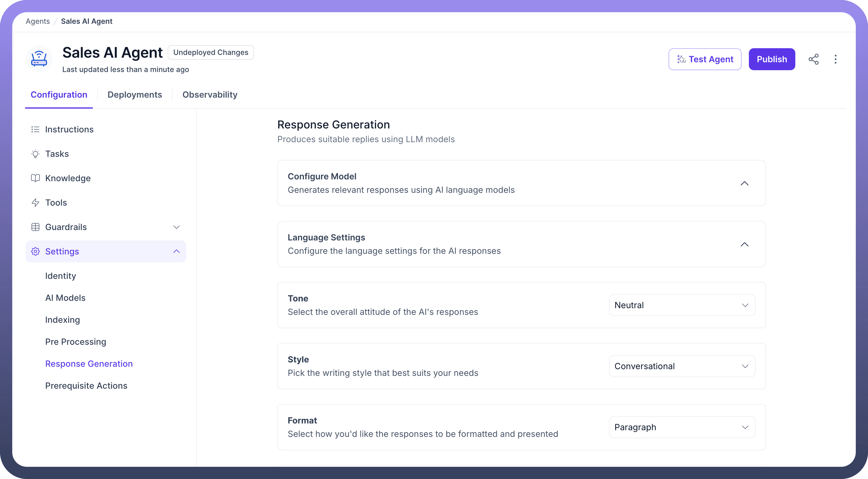
Task: Click the Tools lightning bolt icon
Action: [35, 203]
